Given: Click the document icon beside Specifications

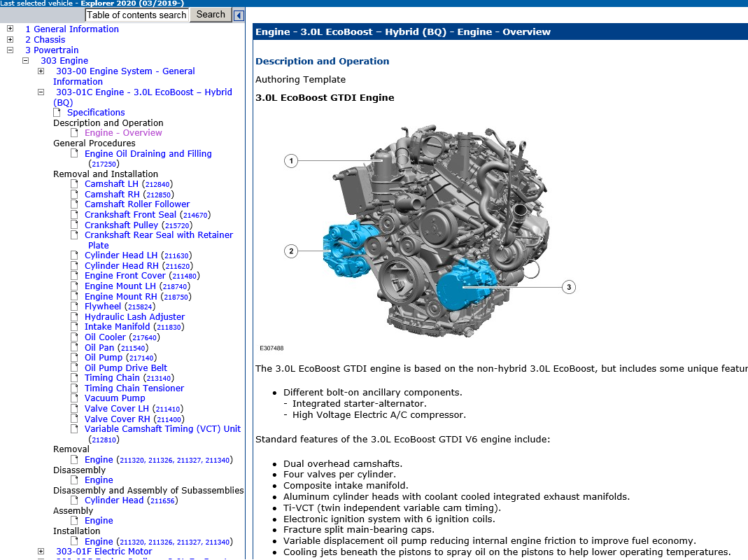Looking at the screenshot, I should click(x=58, y=113).
